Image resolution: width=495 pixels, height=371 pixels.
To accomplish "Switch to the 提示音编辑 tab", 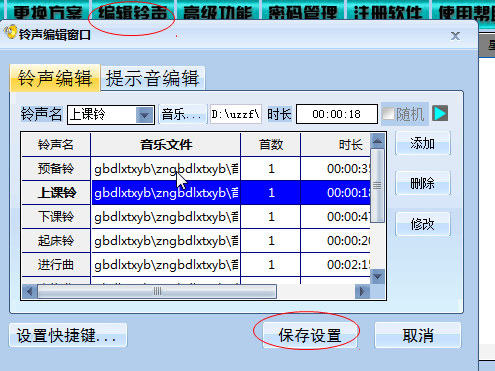I will point(153,78).
